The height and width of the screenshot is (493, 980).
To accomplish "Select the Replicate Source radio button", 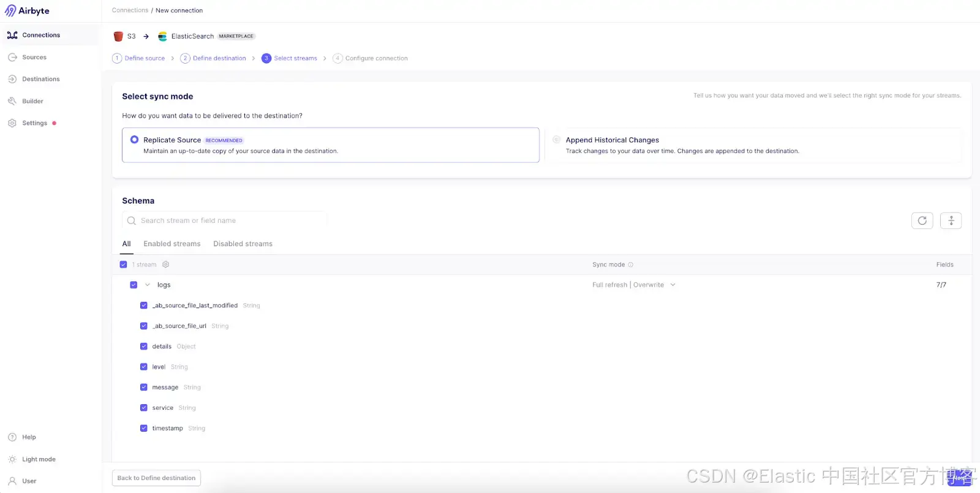I will click(134, 140).
